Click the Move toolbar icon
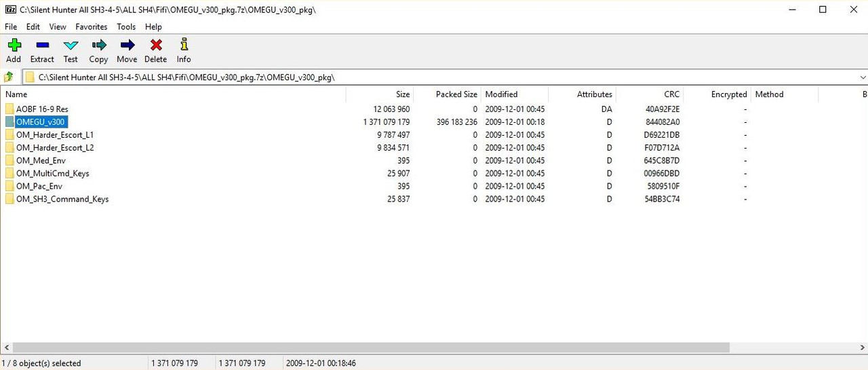This screenshot has height=370, width=868. tap(127, 45)
